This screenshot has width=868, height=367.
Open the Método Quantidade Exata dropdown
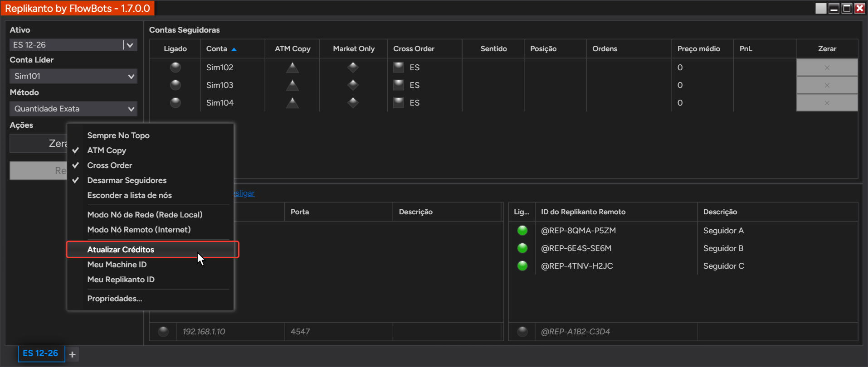73,109
